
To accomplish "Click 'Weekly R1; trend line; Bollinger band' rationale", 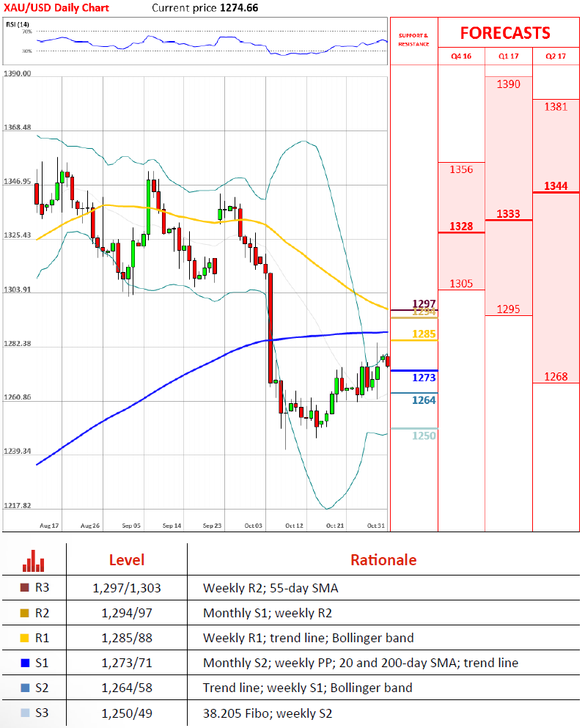I will (x=309, y=639).
